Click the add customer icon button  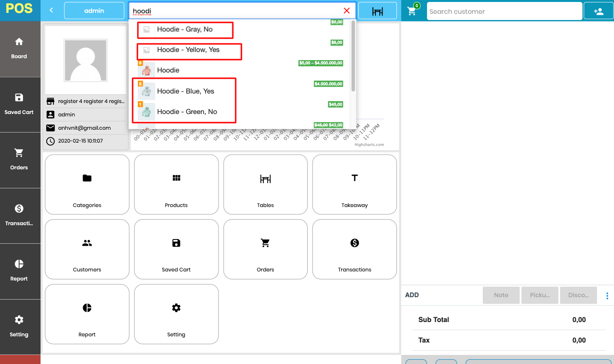point(598,11)
